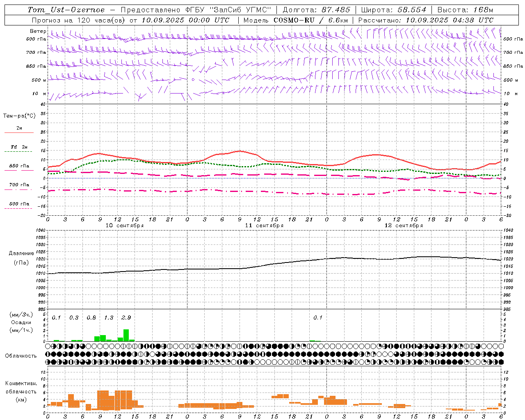
Task: Click the station name "Tom_Ust-Ozernoe"
Action: point(66,10)
